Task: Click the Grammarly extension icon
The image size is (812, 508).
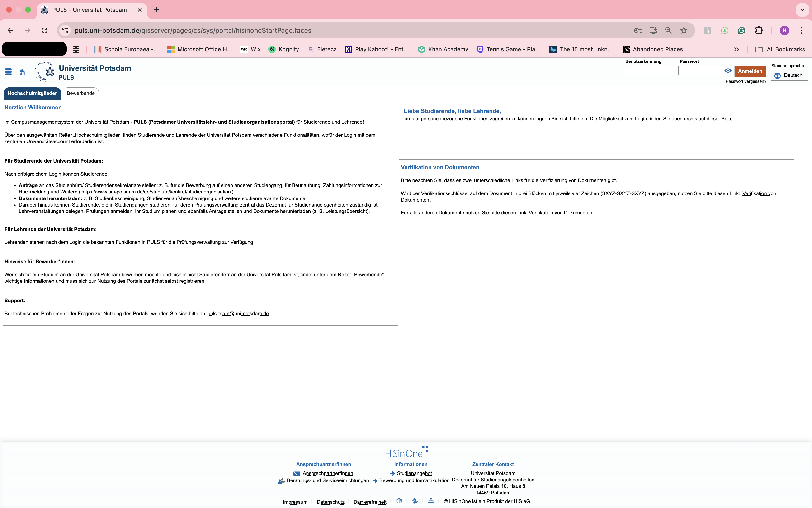Action: point(741,31)
